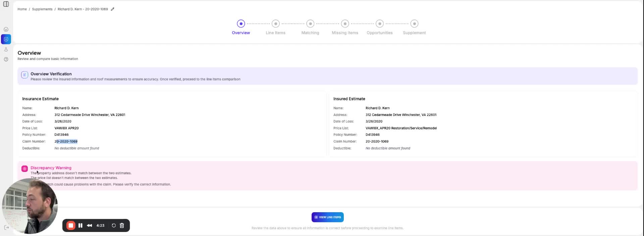This screenshot has height=236, width=644.
Task: Go to the Line Items step
Action: tap(275, 33)
